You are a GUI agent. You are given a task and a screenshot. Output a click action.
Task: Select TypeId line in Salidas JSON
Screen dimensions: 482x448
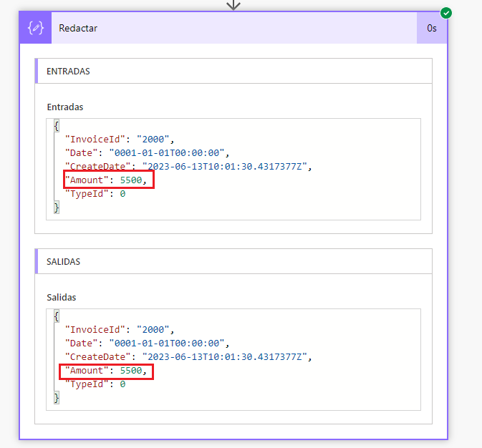95,384
